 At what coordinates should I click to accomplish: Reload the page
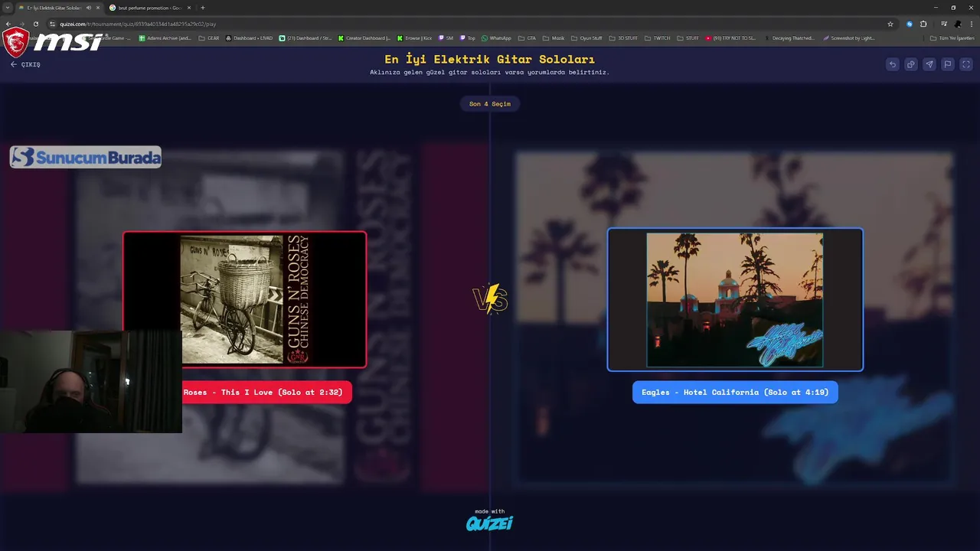[x=35, y=24]
